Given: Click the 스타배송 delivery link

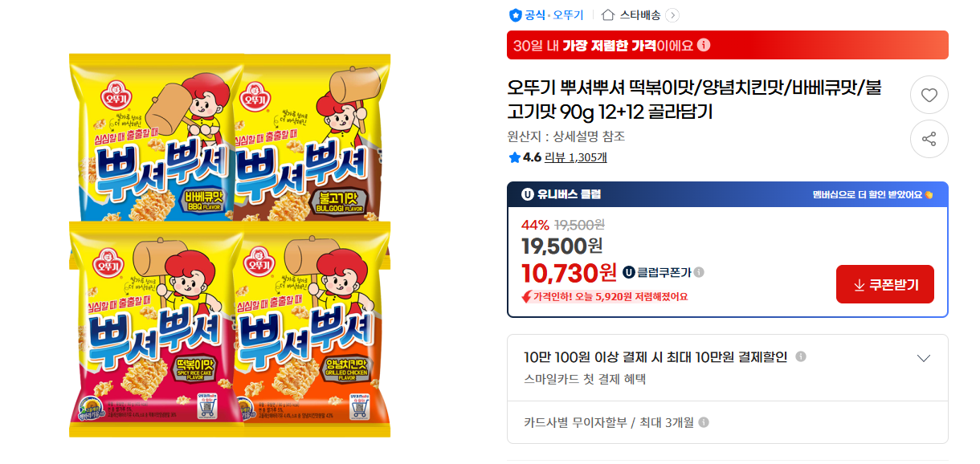Looking at the screenshot, I should [x=639, y=15].
